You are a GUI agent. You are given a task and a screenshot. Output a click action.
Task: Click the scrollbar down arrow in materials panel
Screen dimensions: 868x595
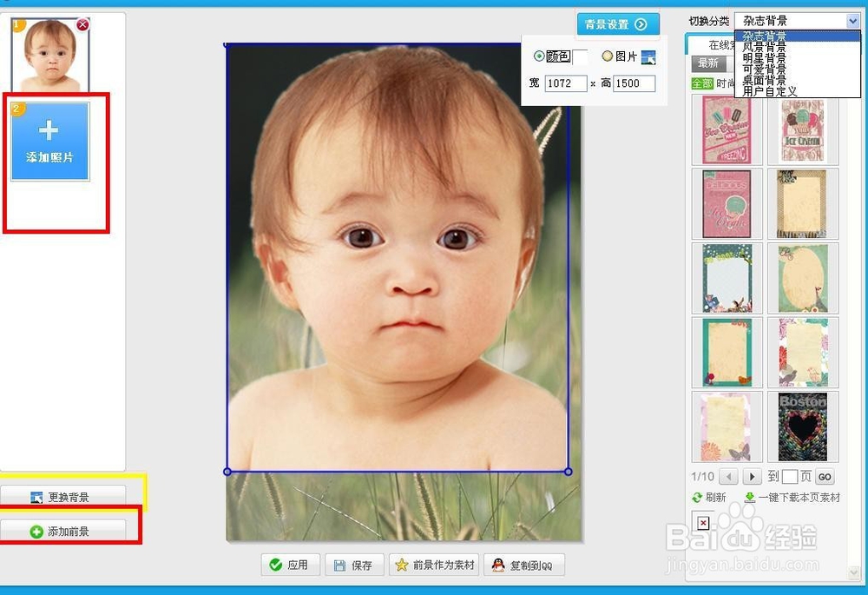point(852,572)
